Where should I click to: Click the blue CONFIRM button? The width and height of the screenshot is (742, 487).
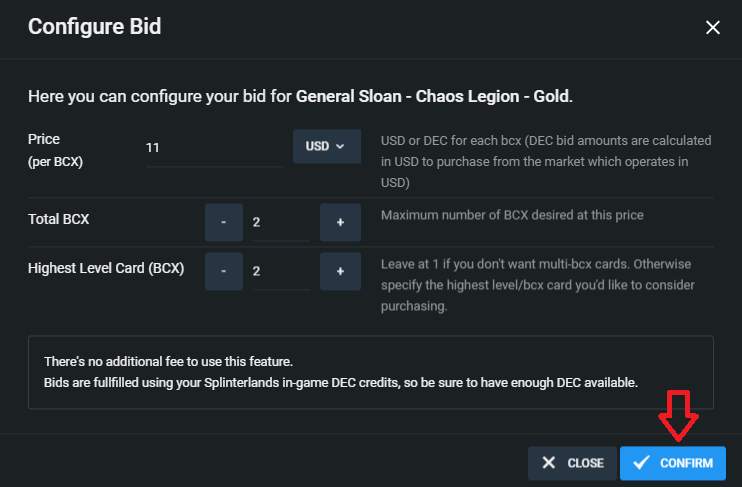pyautogui.click(x=672, y=463)
